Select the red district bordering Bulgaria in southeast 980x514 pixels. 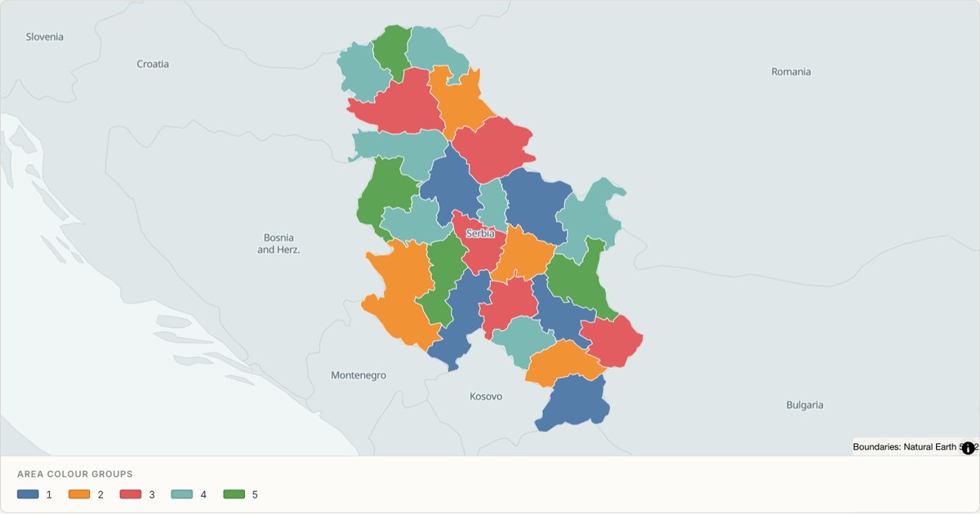[612, 341]
